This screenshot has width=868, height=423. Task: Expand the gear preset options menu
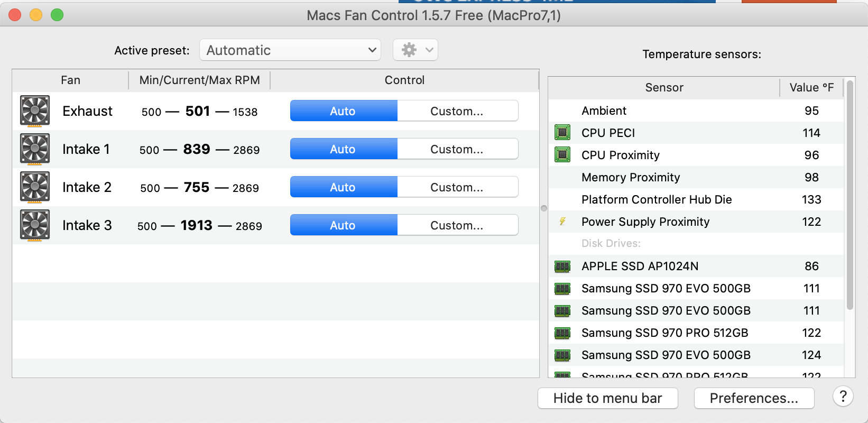415,50
